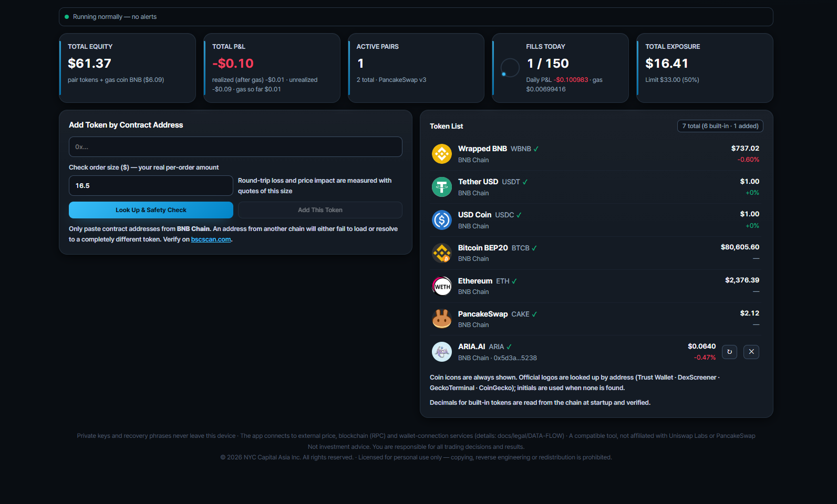Remove the ARIA.AI token from list
This screenshot has width=837, height=504.
(x=751, y=352)
